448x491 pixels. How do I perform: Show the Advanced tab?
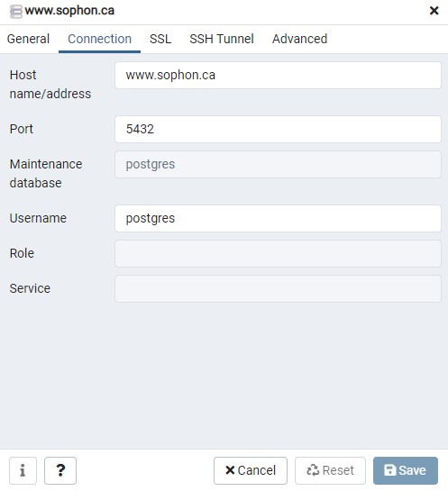pos(299,39)
